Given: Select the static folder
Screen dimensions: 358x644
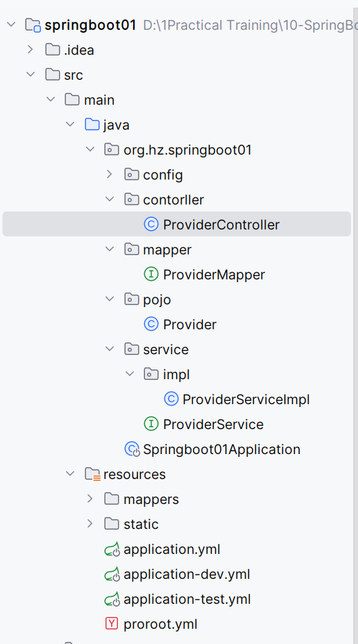Looking at the screenshot, I should tap(141, 524).
